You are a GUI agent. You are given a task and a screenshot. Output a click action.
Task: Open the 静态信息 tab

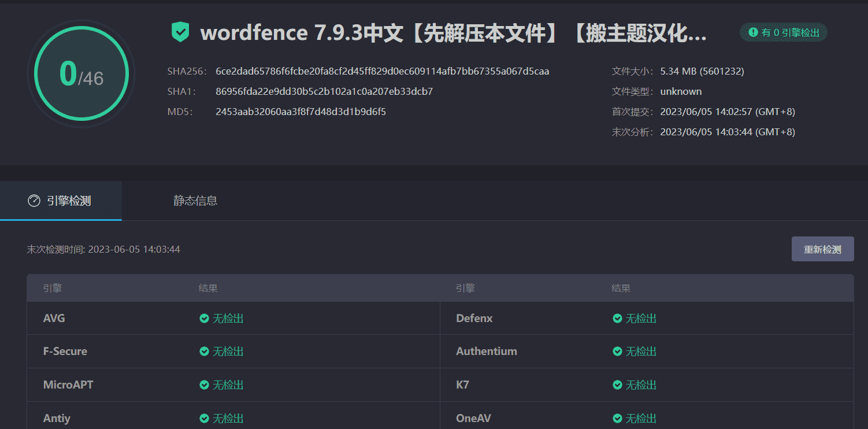click(195, 201)
